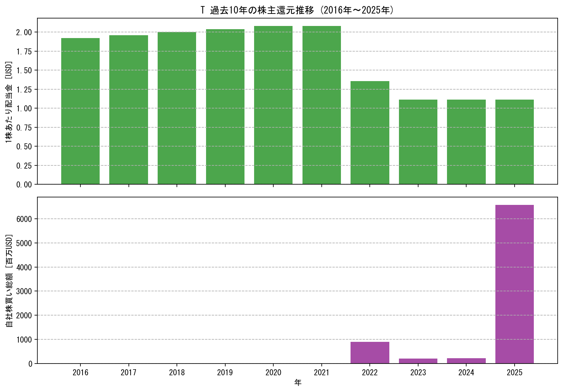Pick the '1.00' dividend axis tick label

click(x=24, y=108)
